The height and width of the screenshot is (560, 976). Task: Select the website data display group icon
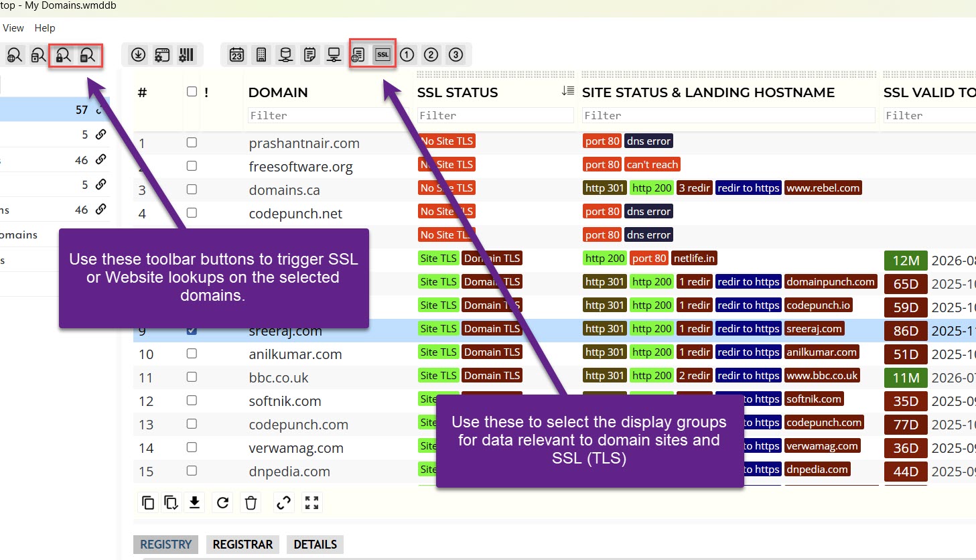358,55
